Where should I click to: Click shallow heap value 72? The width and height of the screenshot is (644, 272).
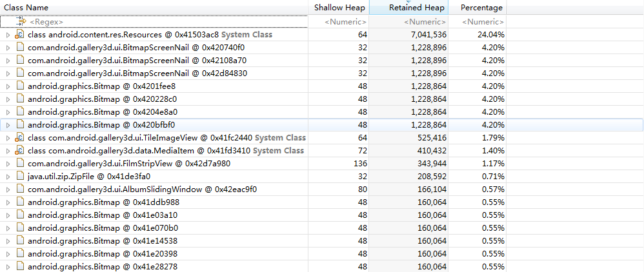point(362,151)
